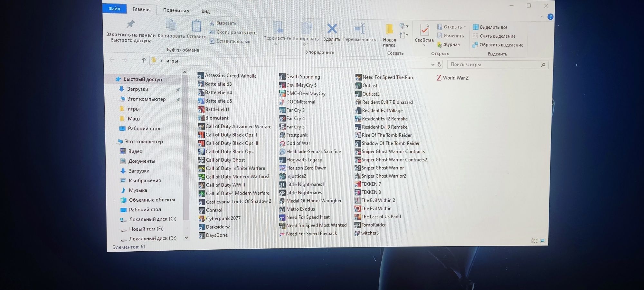Viewport: 644px width, 290px height.
Task: Select the The Last of Us Part I file
Action: click(378, 217)
